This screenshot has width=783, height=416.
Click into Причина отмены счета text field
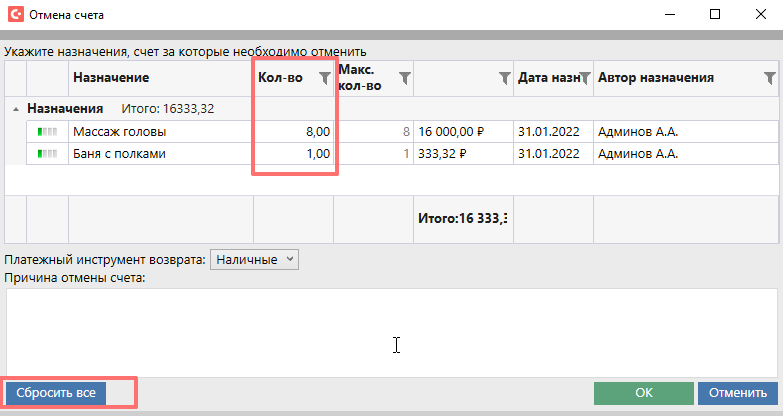391,332
